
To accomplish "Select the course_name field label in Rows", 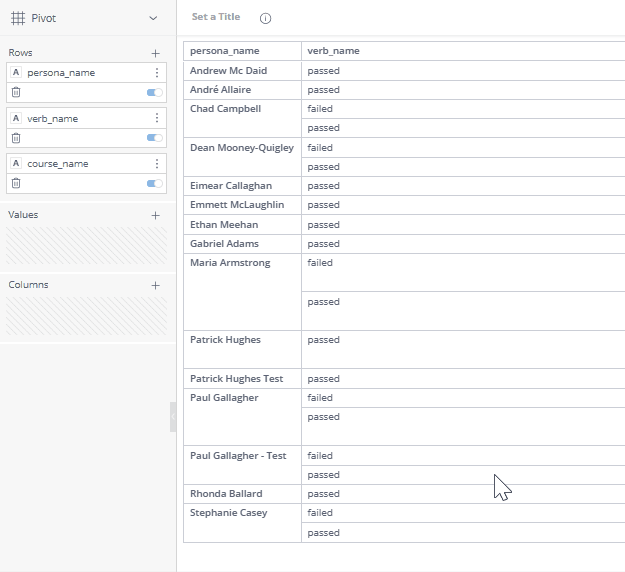I will click(57, 164).
